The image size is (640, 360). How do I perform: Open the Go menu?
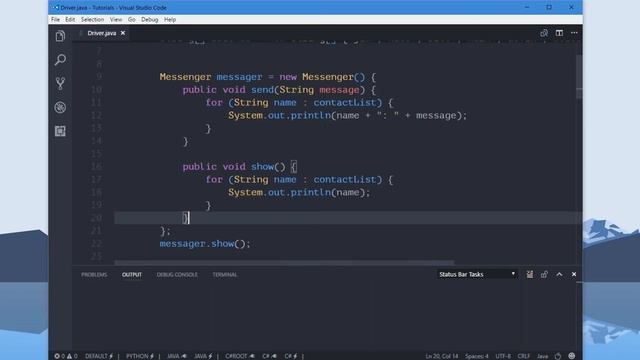point(131,20)
